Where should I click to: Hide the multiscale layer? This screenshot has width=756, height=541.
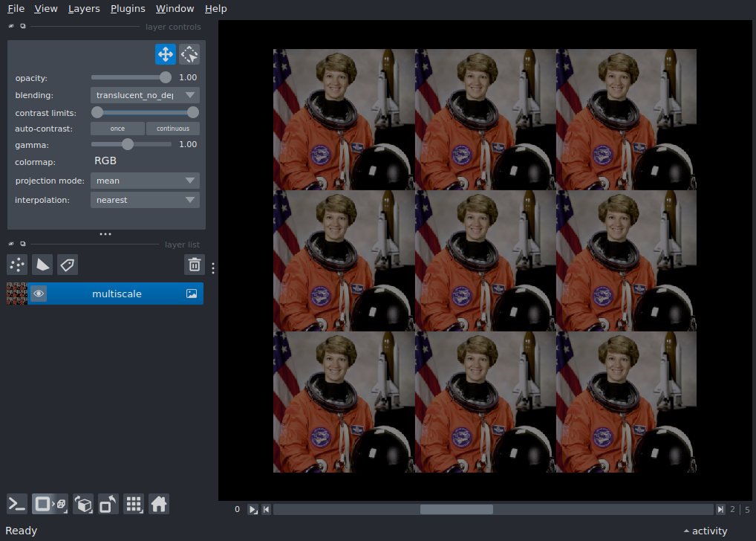click(39, 293)
